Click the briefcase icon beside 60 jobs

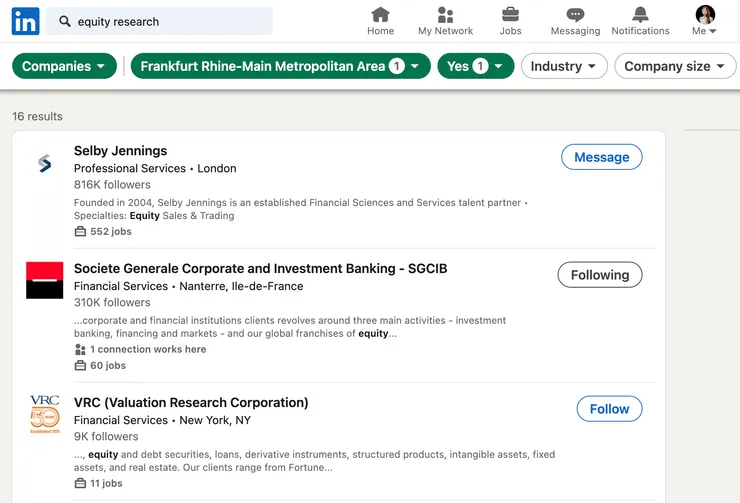click(80, 365)
